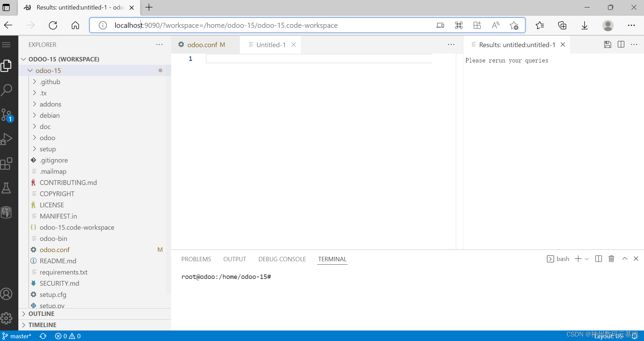Open errors and warnings status item
The height and width of the screenshot is (341, 644).
click(x=68, y=336)
